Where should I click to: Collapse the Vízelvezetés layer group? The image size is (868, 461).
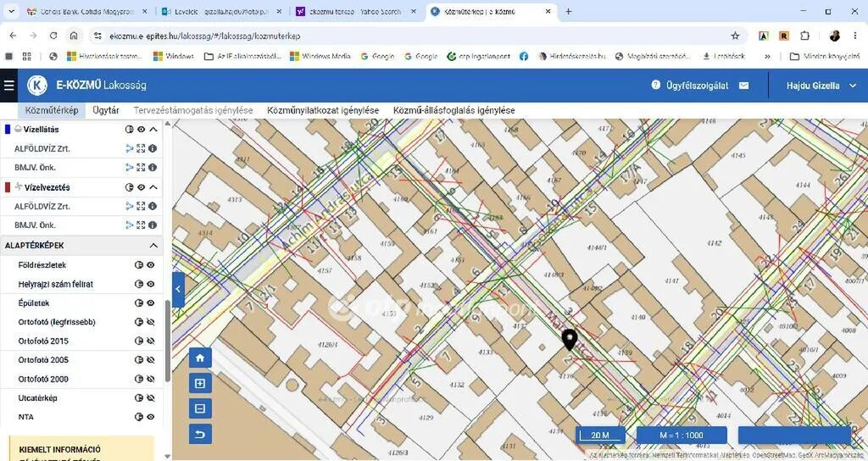(x=153, y=187)
